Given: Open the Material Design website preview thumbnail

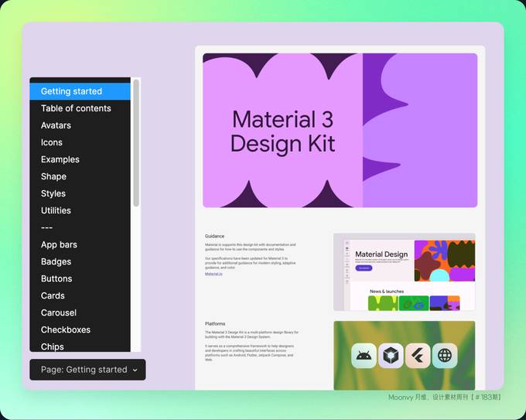Looking at the screenshot, I should [405, 272].
